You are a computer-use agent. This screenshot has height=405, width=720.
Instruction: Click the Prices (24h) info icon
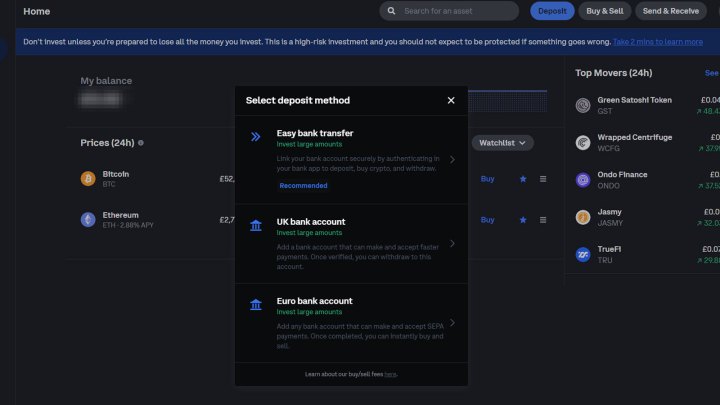[x=141, y=143]
